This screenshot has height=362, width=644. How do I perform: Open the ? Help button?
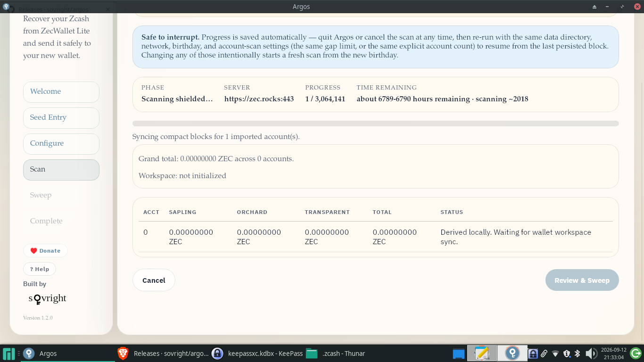(x=40, y=269)
